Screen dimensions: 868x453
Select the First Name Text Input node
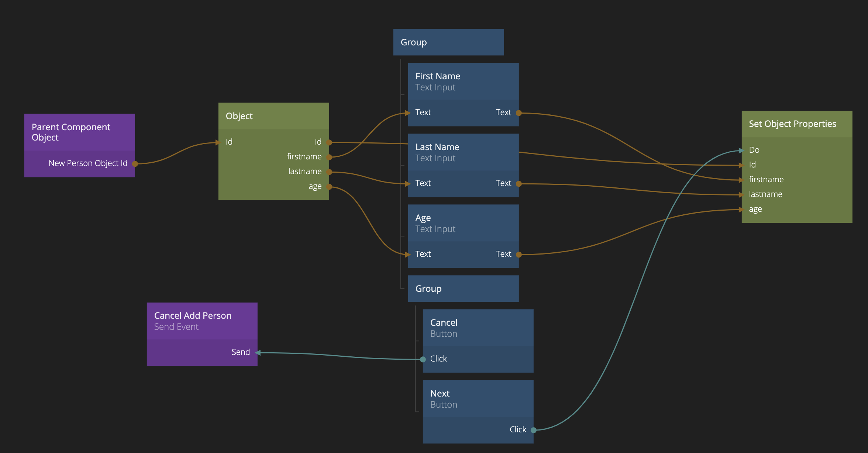463,82
